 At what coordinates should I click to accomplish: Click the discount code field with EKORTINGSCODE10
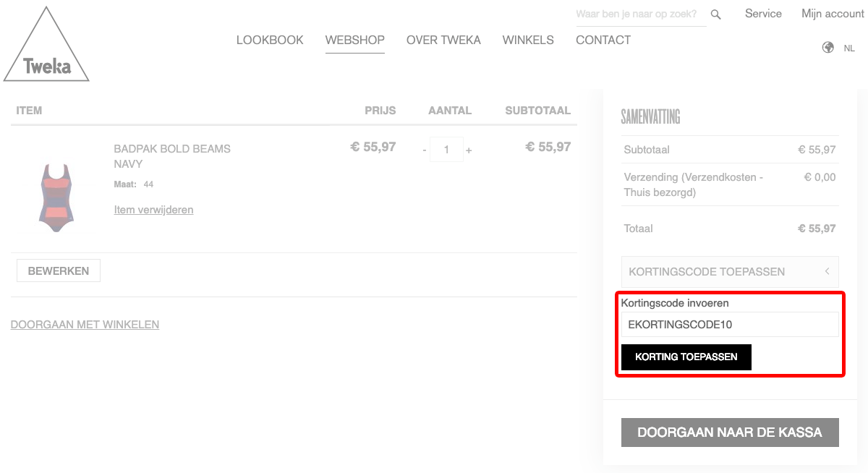point(730,325)
